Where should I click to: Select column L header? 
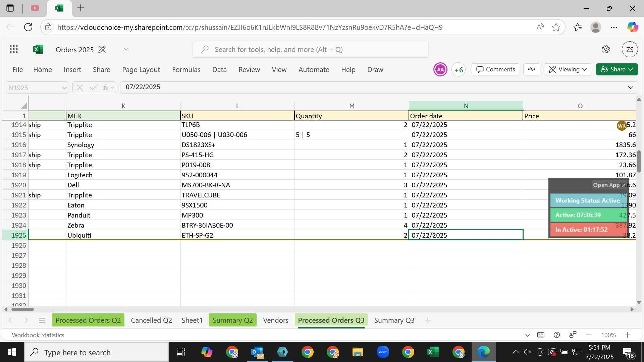tap(237, 106)
